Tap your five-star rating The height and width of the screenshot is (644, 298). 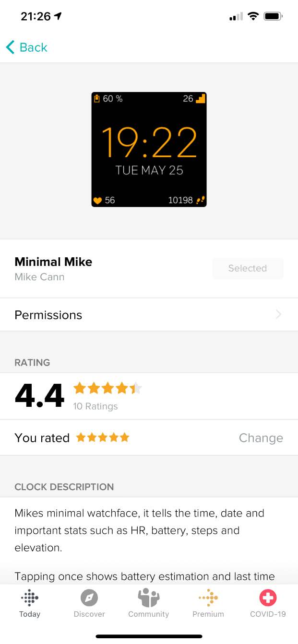point(103,437)
